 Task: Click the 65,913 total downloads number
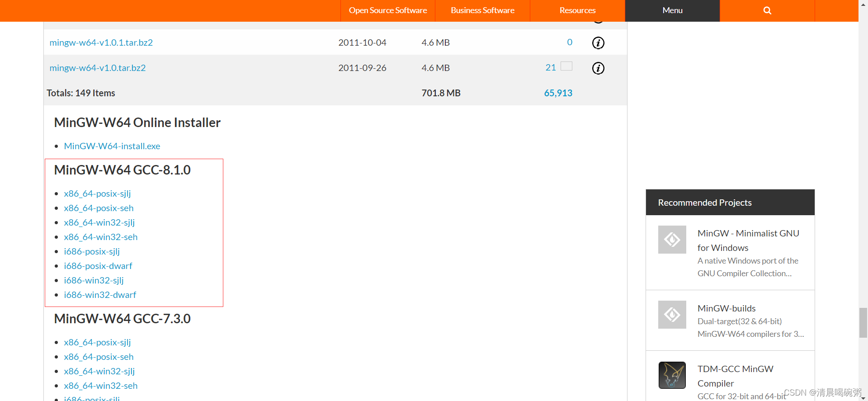(558, 93)
